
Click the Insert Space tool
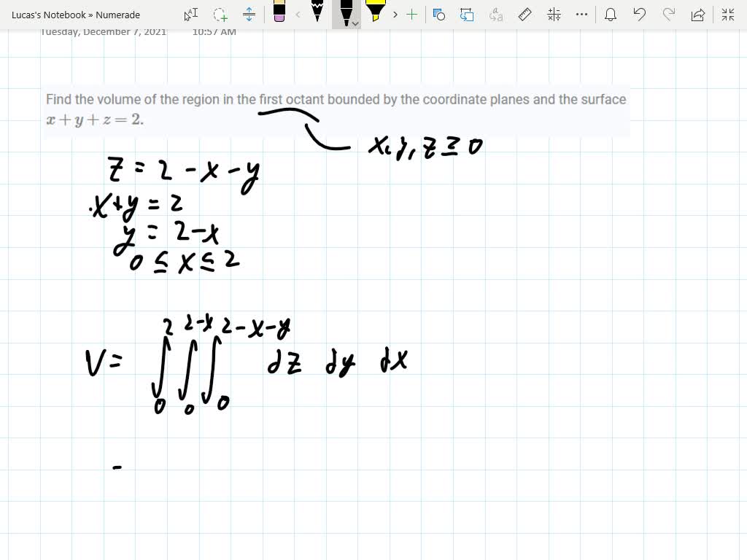[249, 15]
